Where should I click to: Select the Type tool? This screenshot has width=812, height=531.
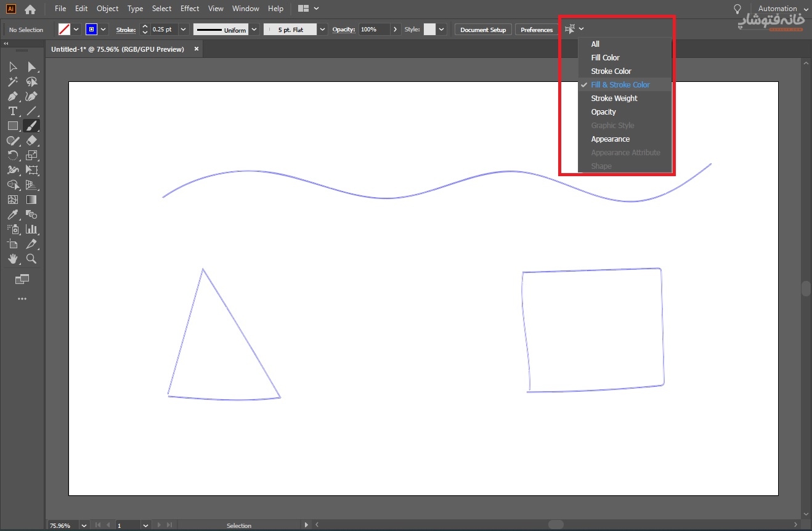pos(12,111)
